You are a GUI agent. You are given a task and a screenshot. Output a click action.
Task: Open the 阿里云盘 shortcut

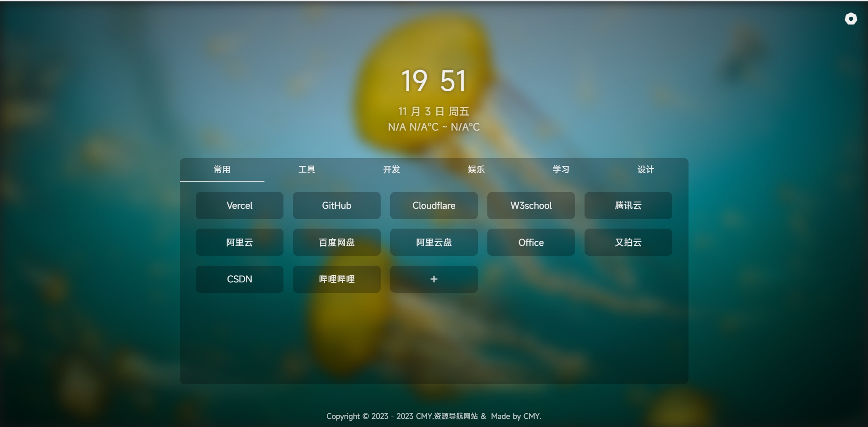click(x=434, y=242)
